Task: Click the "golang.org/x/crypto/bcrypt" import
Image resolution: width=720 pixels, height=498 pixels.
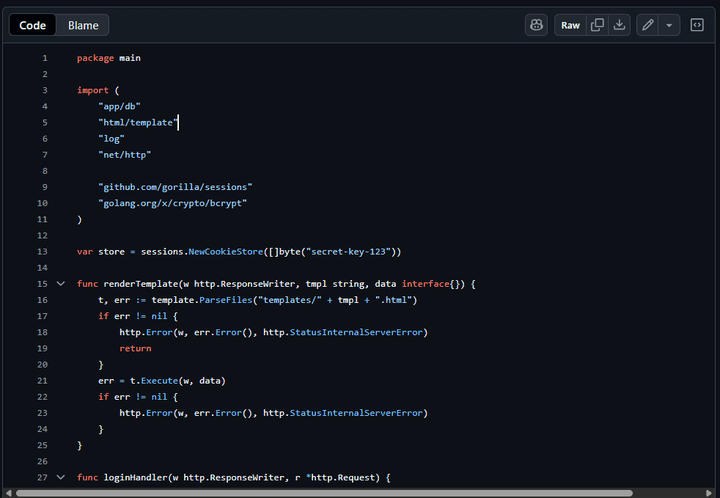Action: (172, 203)
